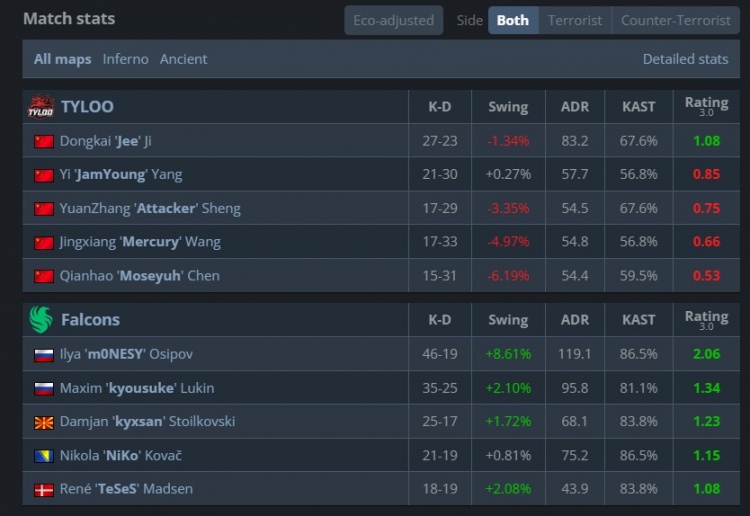750x516 pixels.
Task: Open the Inferno map tab
Action: (125, 59)
